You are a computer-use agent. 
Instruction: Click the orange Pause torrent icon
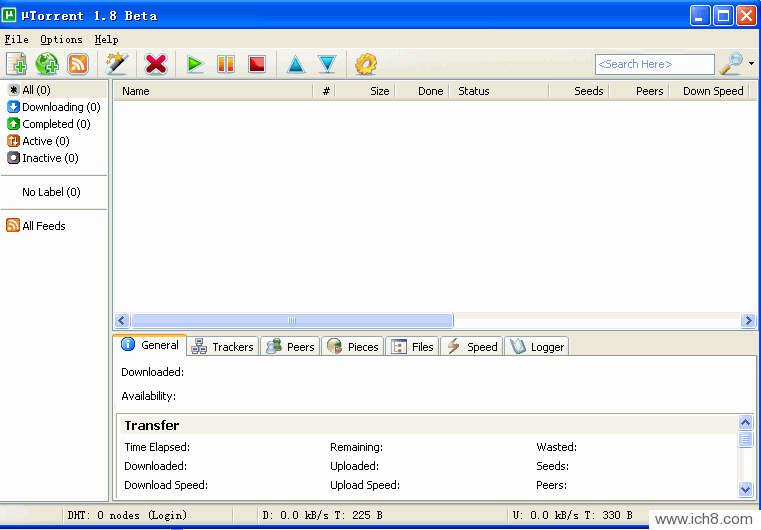coord(226,64)
